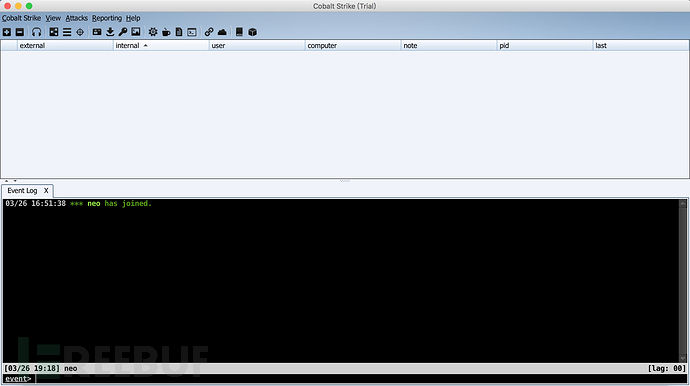The width and height of the screenshot is (690, 386).
Task: View credentials with the key icon
Action: tap(123, 32)
